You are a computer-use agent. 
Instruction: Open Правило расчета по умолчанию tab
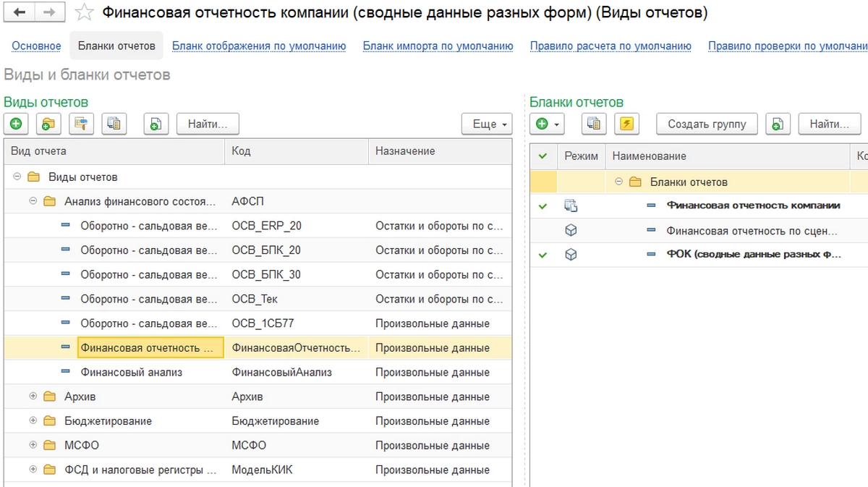tap(610, 46)
